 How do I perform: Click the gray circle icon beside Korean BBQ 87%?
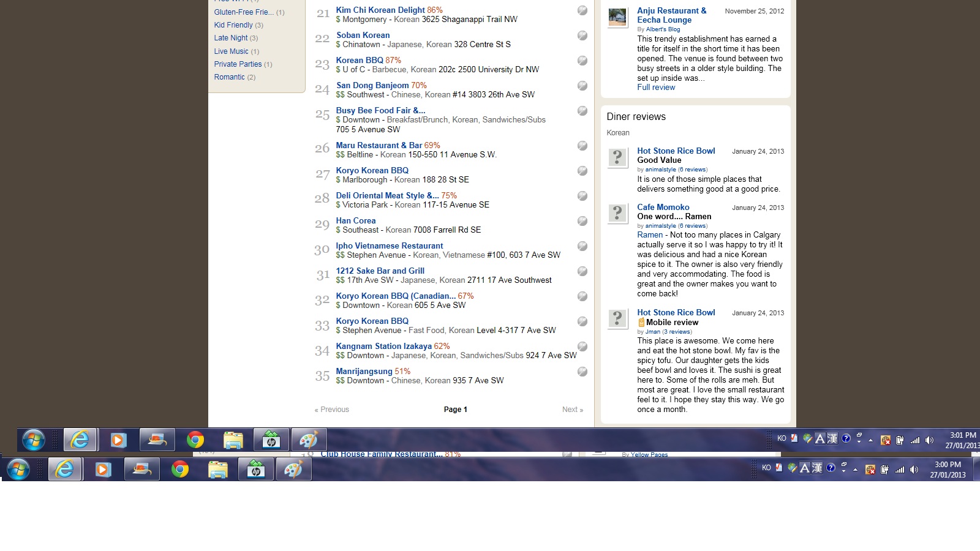[x=582, y=61]
